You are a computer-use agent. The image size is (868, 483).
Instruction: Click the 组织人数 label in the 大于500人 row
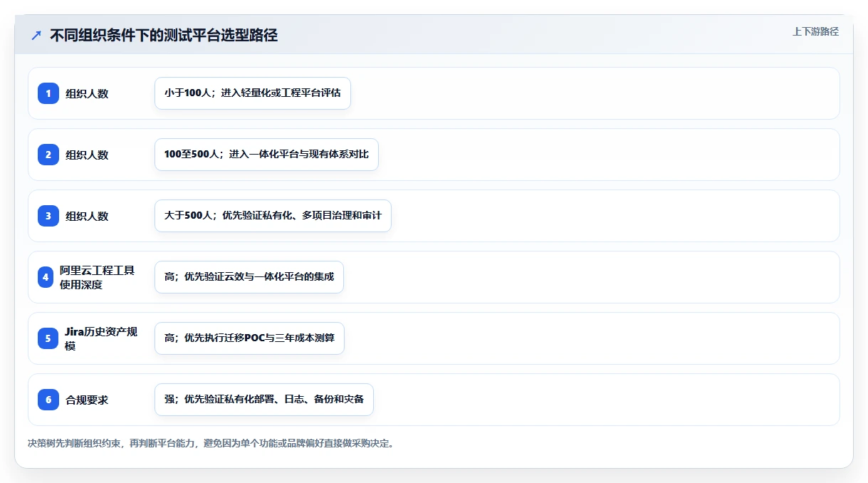tap(87, 216)
